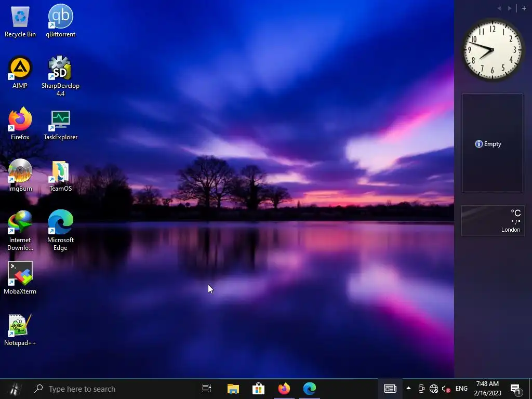532x399 pixels.
Task: Click the search magnifier icon in the taskbar
Action: (38, 389)
